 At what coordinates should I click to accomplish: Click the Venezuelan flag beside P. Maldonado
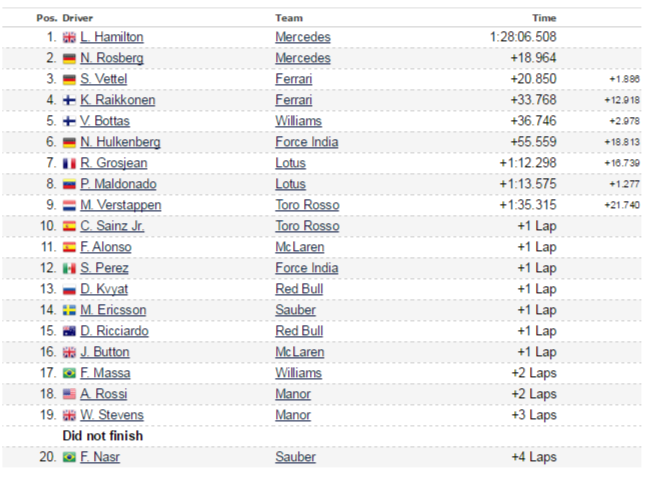click(x=69, y=184)
